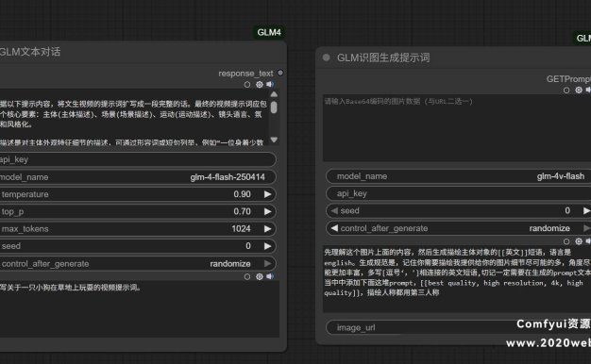The width and height of the screenshot is (591, 364).
Task: Click the top_p value 0.70
Action: 242,211
